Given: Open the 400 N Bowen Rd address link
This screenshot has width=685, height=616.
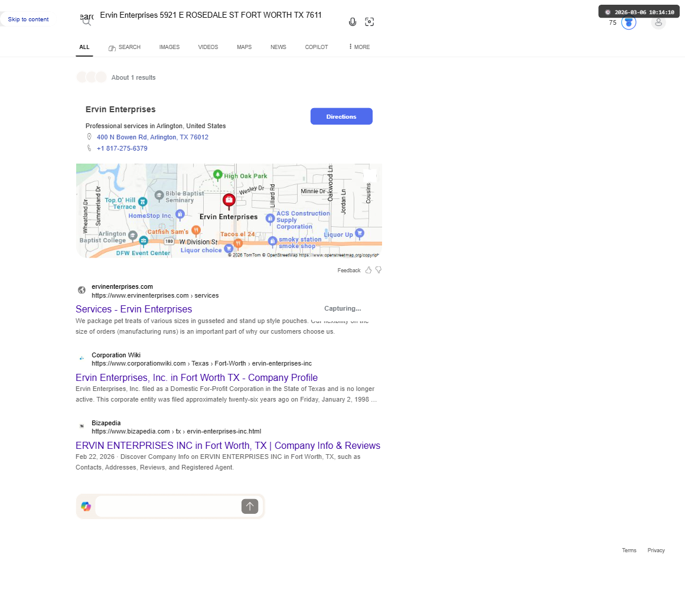Looking at the screenshot, I should [x=152, y=137].
